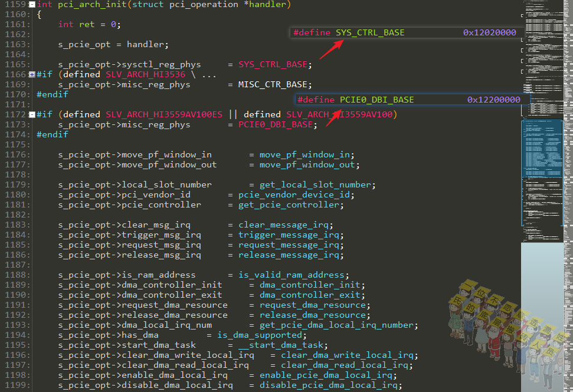Viewport: 573px width, 392px height.
Task: Click the handler assignment on line 1163
Action: 113,45
